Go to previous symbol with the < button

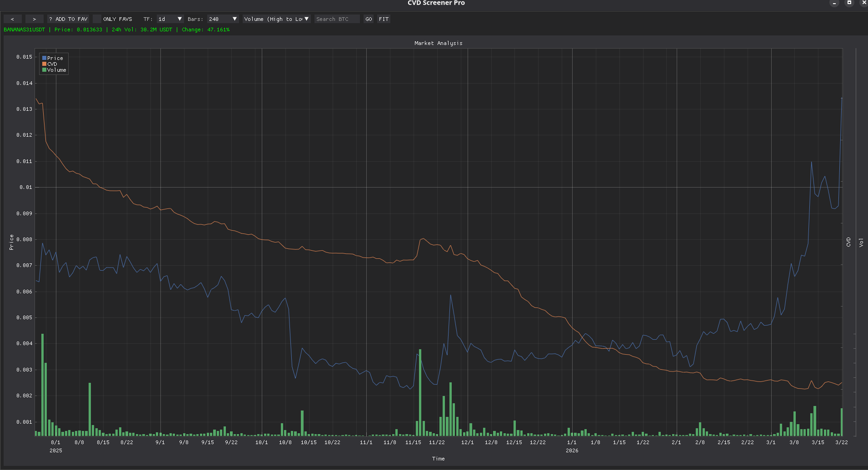point(12,19)
